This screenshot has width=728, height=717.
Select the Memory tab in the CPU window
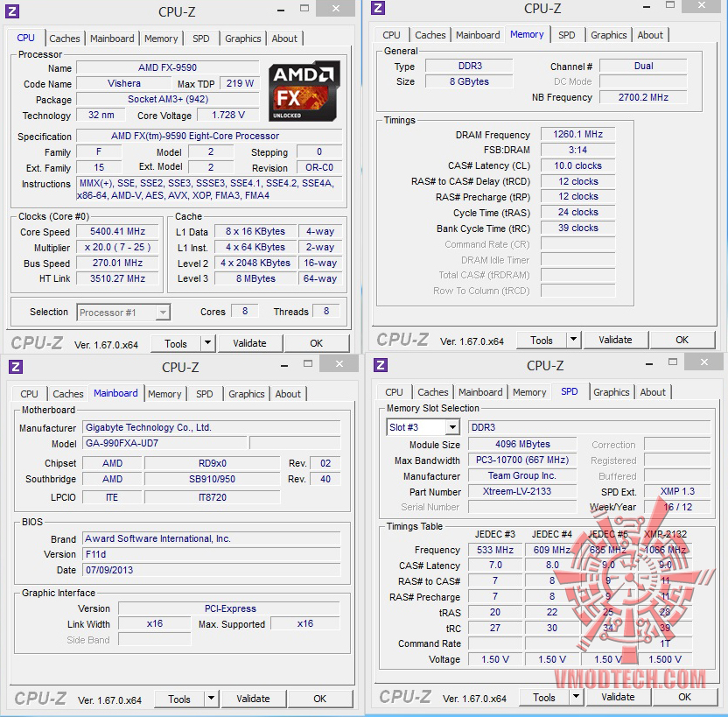161,39
